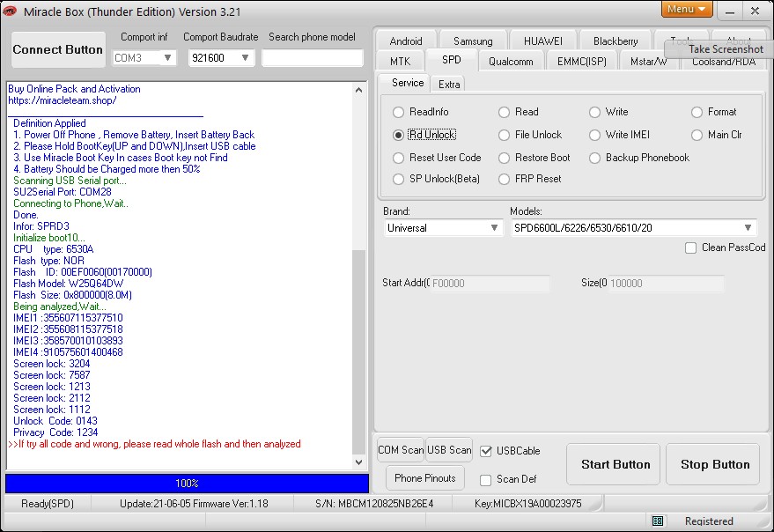Click the Ready(SPD) status bar entry
774x532 pixels.
coord(48,504)
